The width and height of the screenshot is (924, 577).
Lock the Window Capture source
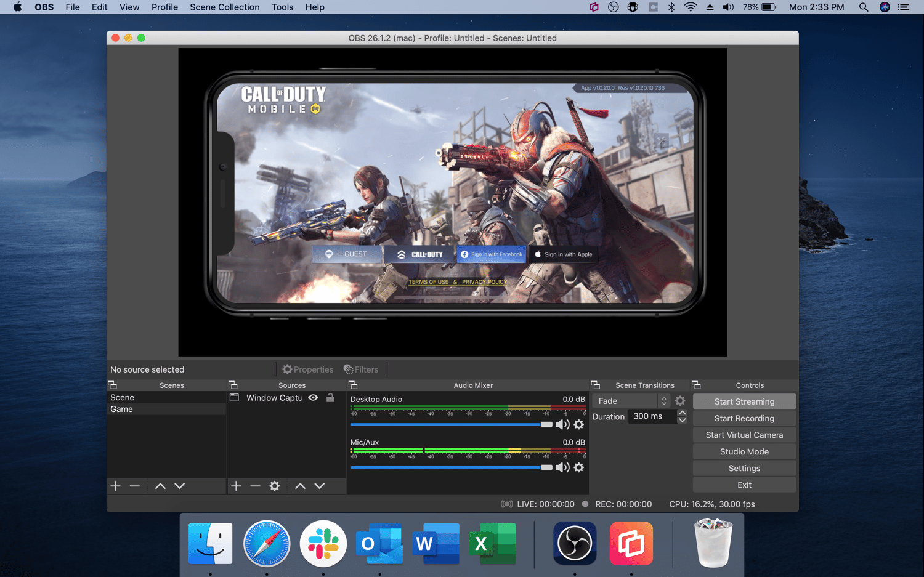tap(330, 398)
